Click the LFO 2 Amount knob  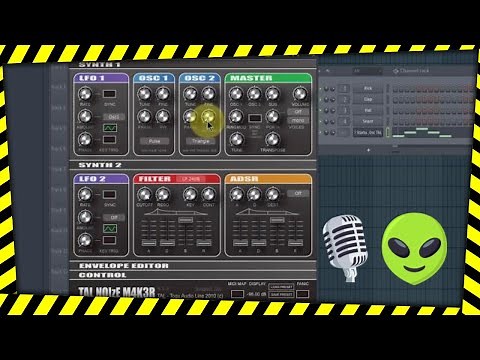[x=85, y=217]
